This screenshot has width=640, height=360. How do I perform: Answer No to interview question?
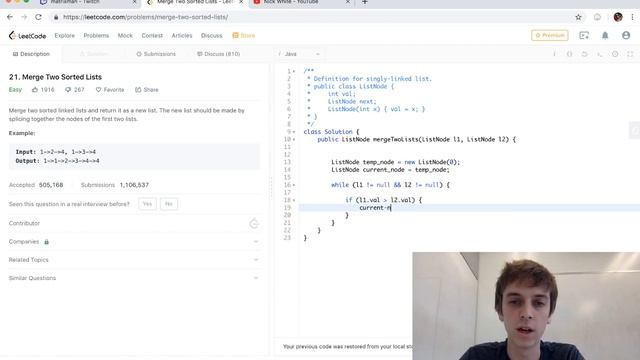coord(169,204)
